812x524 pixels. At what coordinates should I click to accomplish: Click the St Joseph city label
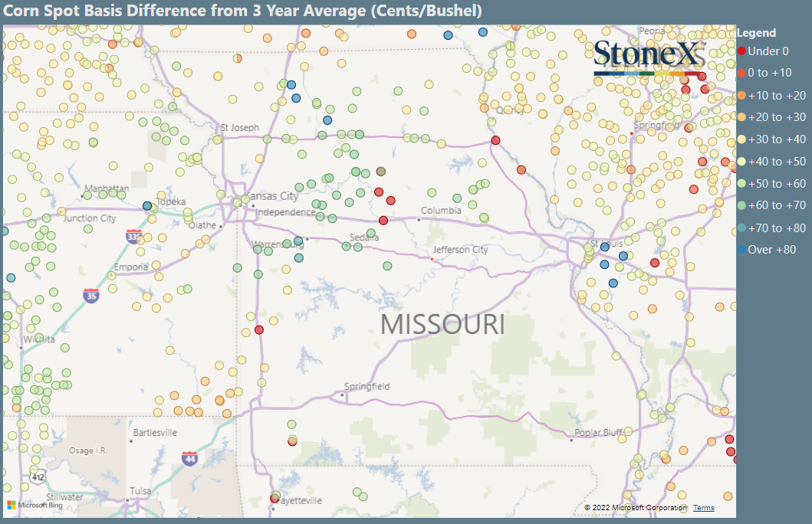[239, 127]
